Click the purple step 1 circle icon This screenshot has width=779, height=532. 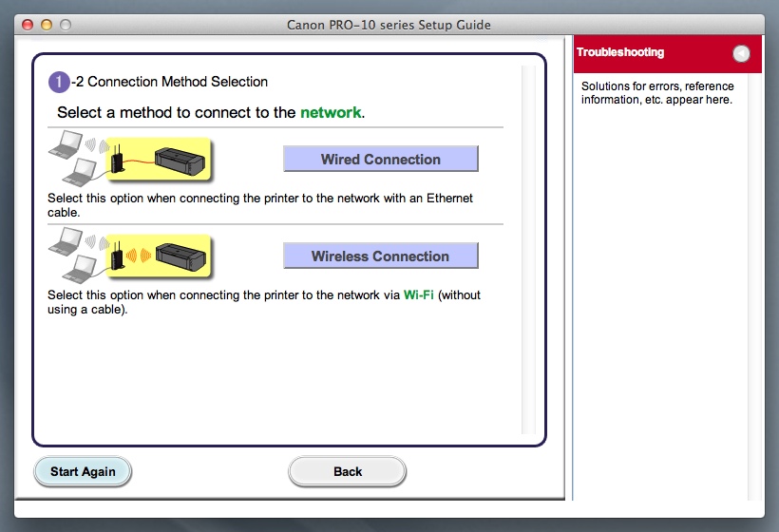pos(59,83)
